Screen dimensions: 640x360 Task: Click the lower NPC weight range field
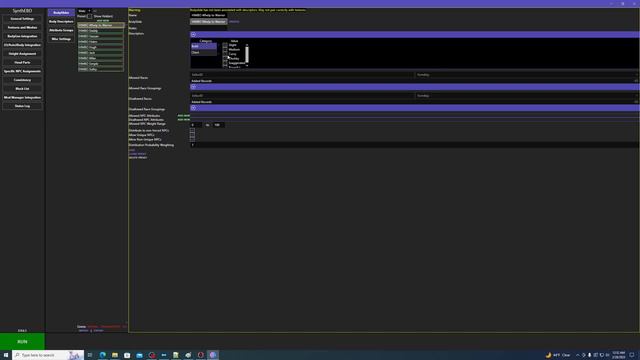pyautogui.click(x=196, y=125)
